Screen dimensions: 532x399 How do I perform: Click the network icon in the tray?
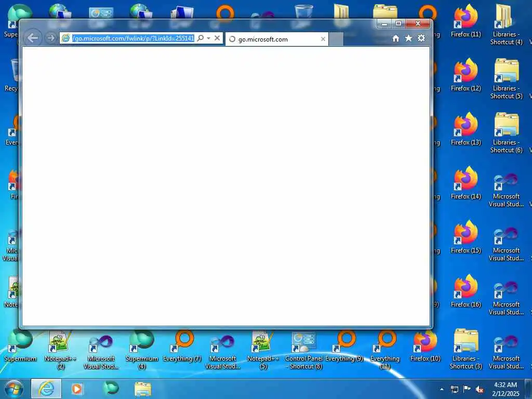454,389
